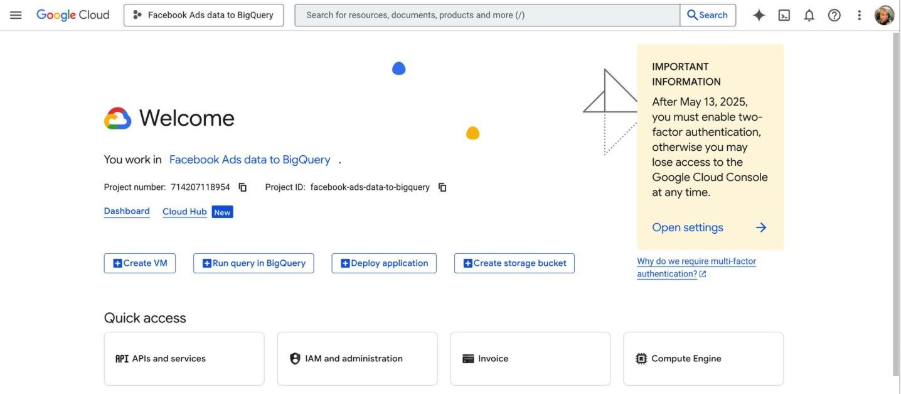Click the project ID text facebook-ads-data-to-bigquery
The height and width of the screenshot is (394, 901).
coord(369,187)
